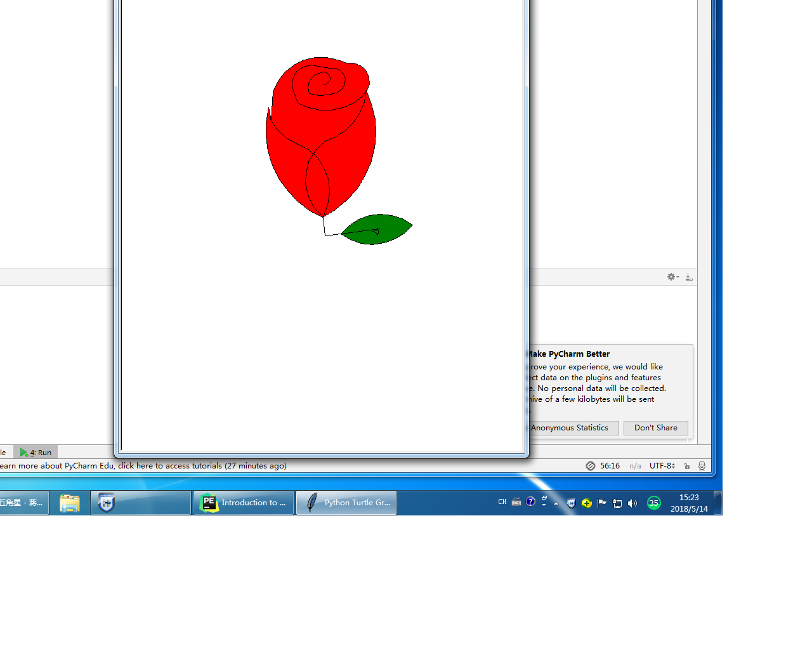Click the green 35 circle tray icon
The image size is (812, 650).
point(654,503)
